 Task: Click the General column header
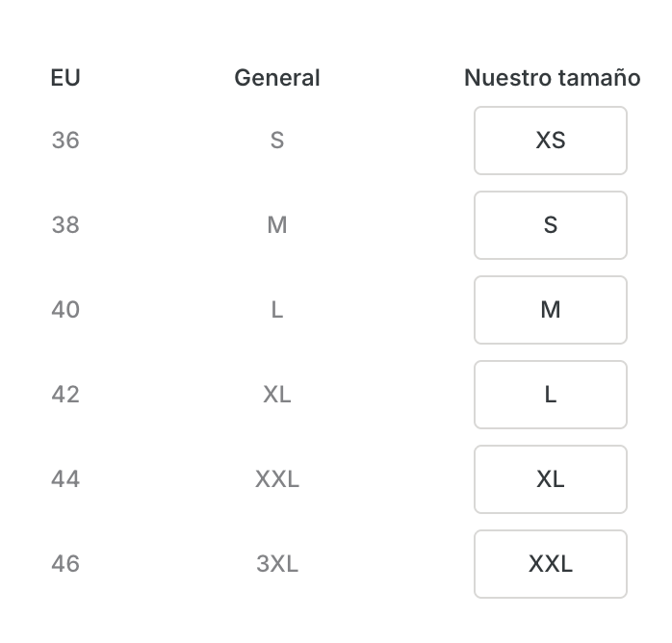(277, 78)
